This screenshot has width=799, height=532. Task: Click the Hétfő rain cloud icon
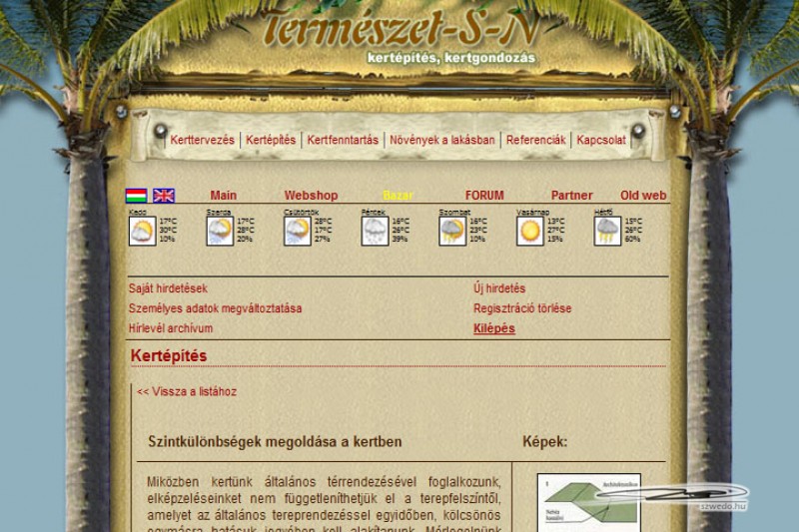click(x=607, y=232)
